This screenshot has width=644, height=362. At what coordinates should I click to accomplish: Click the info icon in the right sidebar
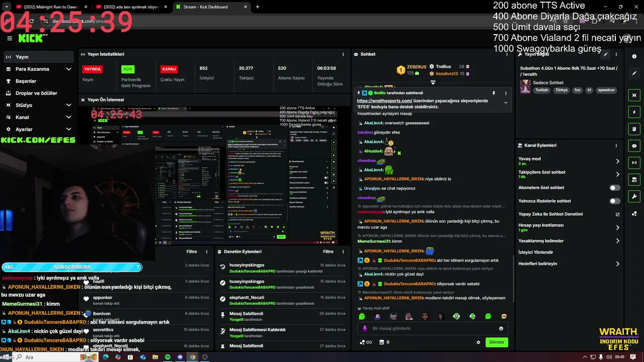click(634, 56)
